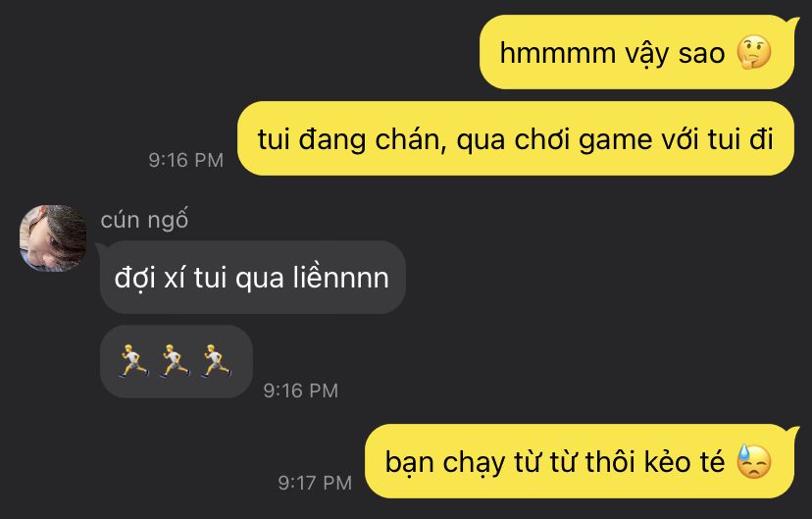Click the 9:16 PM timestamp beside running emojis
Viewport: 812px width, 519px height.
point(300,390)
